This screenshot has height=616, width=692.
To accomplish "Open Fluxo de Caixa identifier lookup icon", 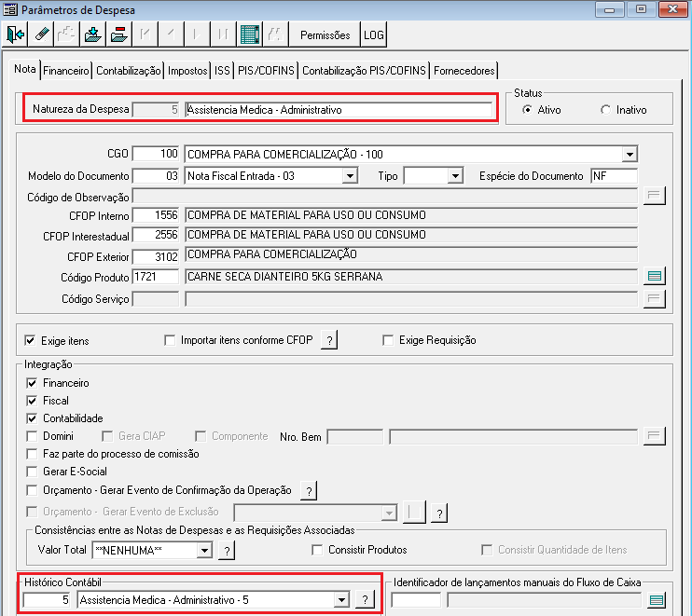I will click(x=657, y=600).
